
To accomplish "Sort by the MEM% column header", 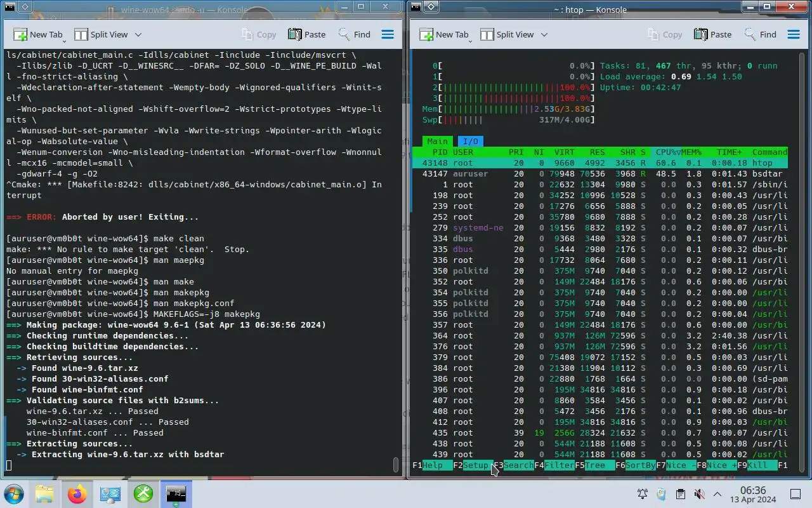I will 691,152.
